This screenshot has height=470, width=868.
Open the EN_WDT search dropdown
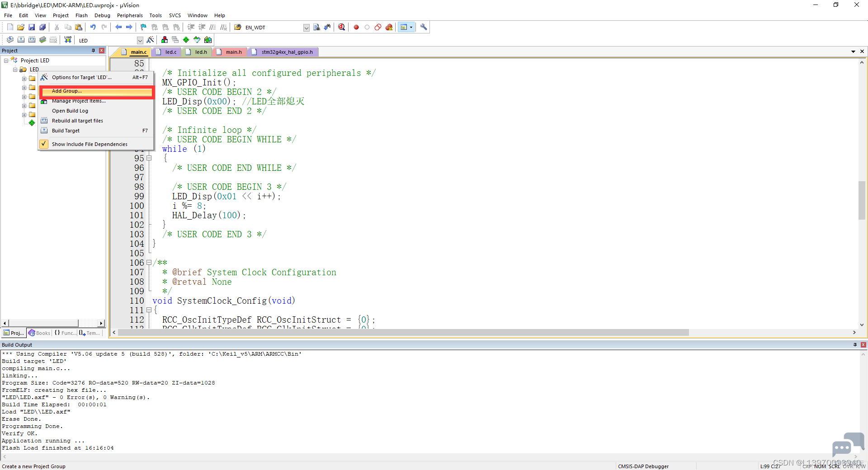tap(306, 28)
